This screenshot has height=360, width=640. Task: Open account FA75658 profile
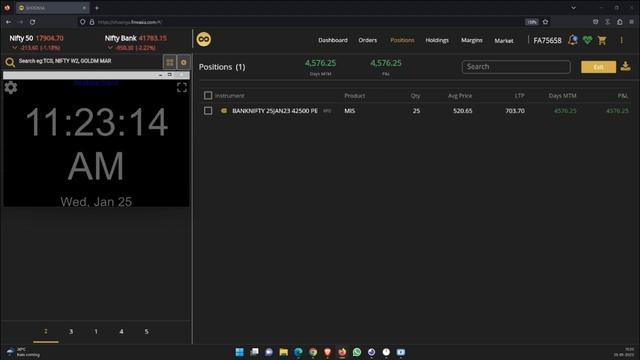547,40
